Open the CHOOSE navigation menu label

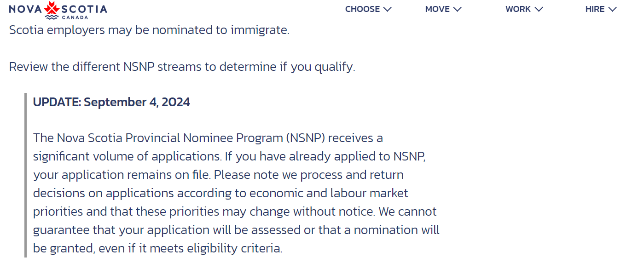click(362, 9)
